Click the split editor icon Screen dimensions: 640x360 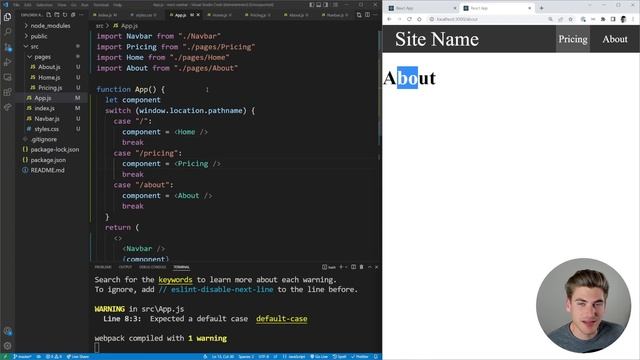pos(367,15)
